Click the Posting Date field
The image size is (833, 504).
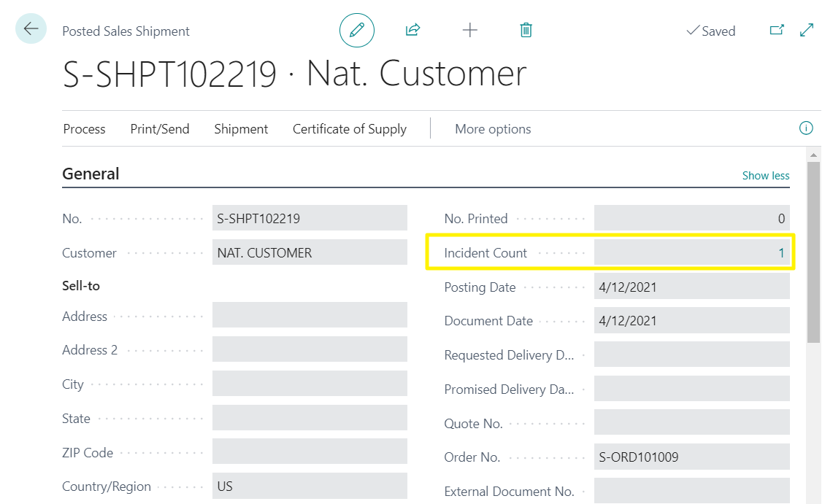tap(691, 287)
